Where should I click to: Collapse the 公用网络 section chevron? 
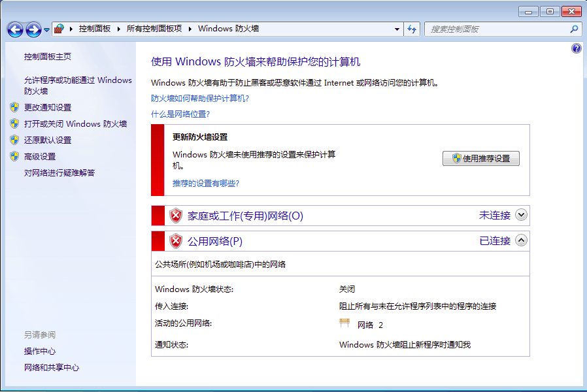pyautogui.click(x=521, y=240)
